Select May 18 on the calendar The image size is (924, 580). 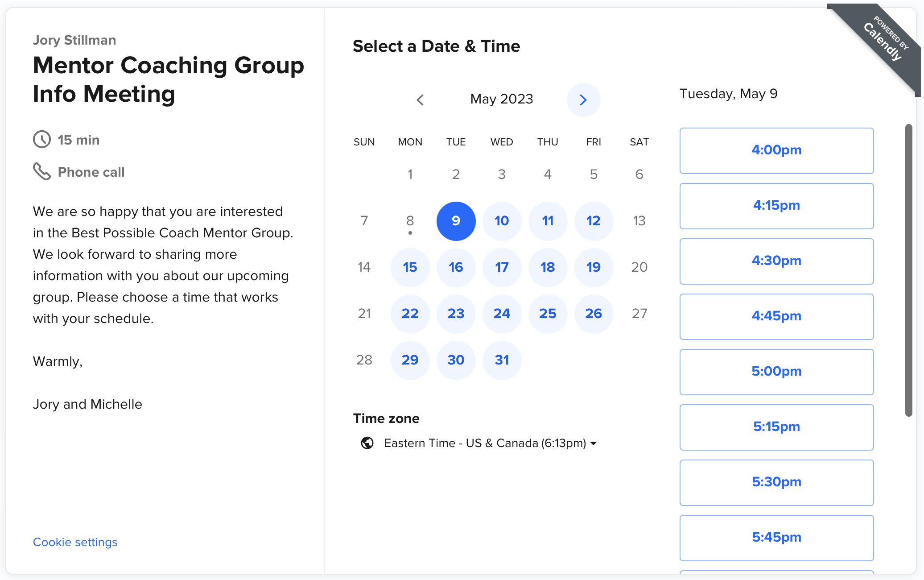[x=548, y=267]
